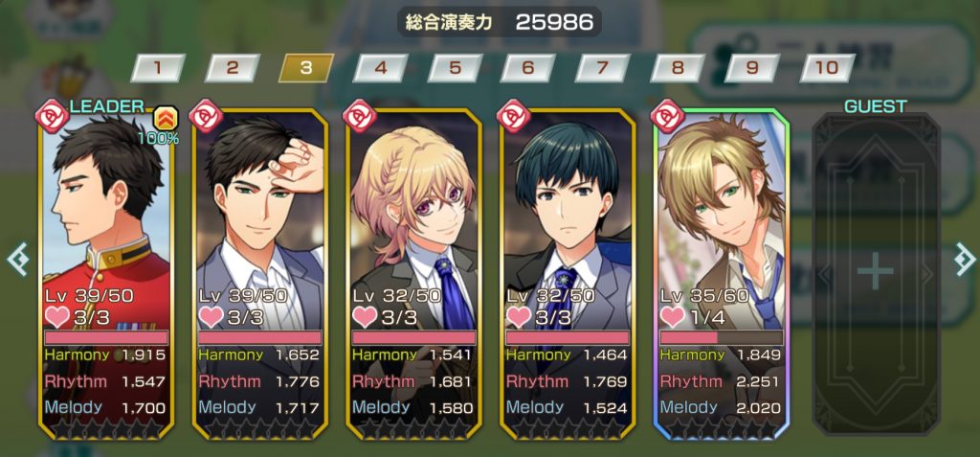Image resolution: width=980 pixels, height=457 pixels.
Task: Switch to team slot 1 tab
Action: coord(158,68)
